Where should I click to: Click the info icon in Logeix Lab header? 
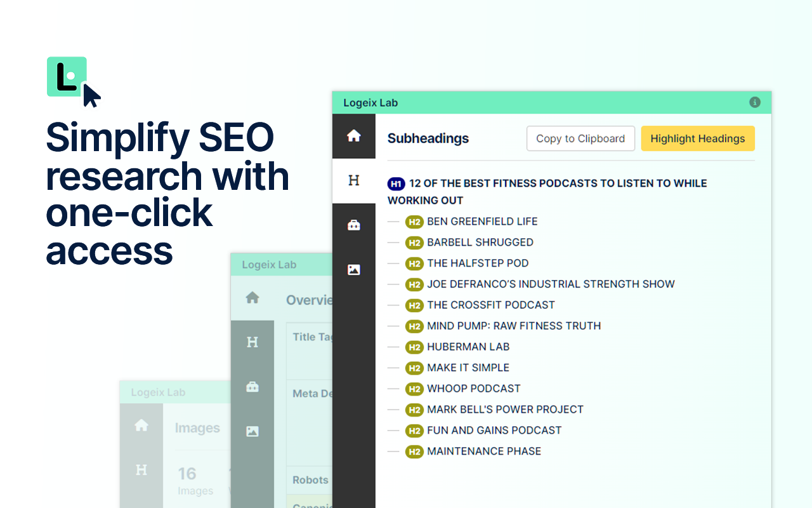755,102
